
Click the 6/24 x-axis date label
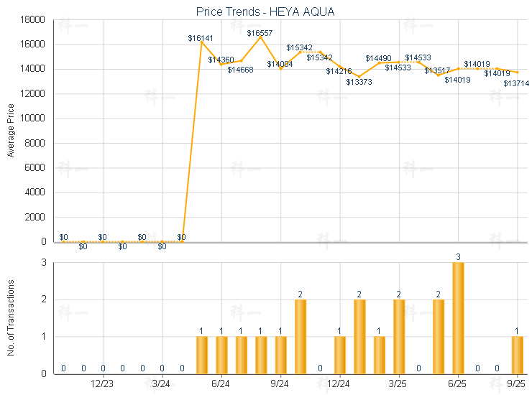click(221, 384)
